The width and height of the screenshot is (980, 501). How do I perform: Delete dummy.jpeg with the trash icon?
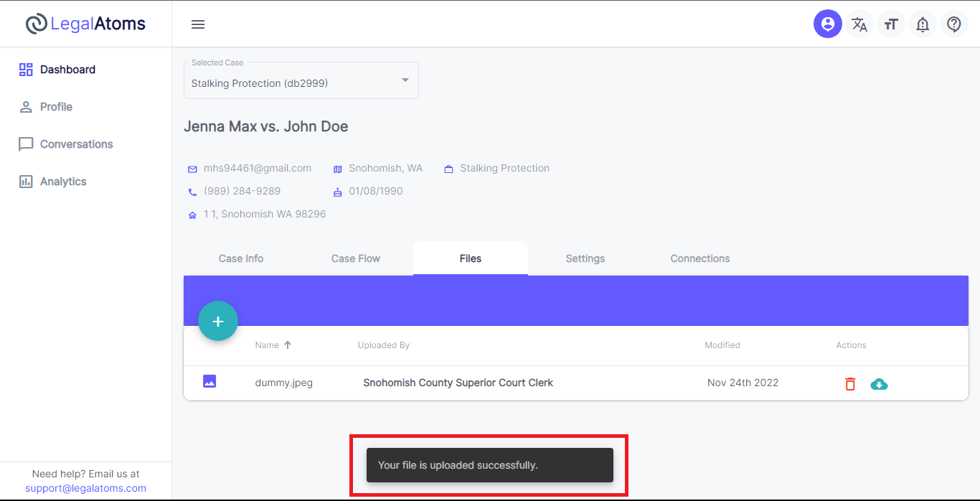click(x=850, y=384)
